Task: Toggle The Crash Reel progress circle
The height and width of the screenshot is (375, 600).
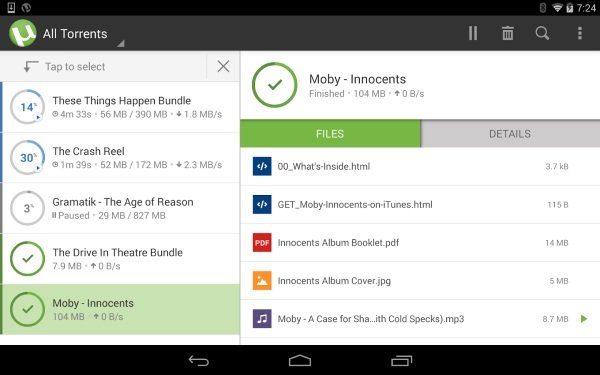Action: [27, 158]
